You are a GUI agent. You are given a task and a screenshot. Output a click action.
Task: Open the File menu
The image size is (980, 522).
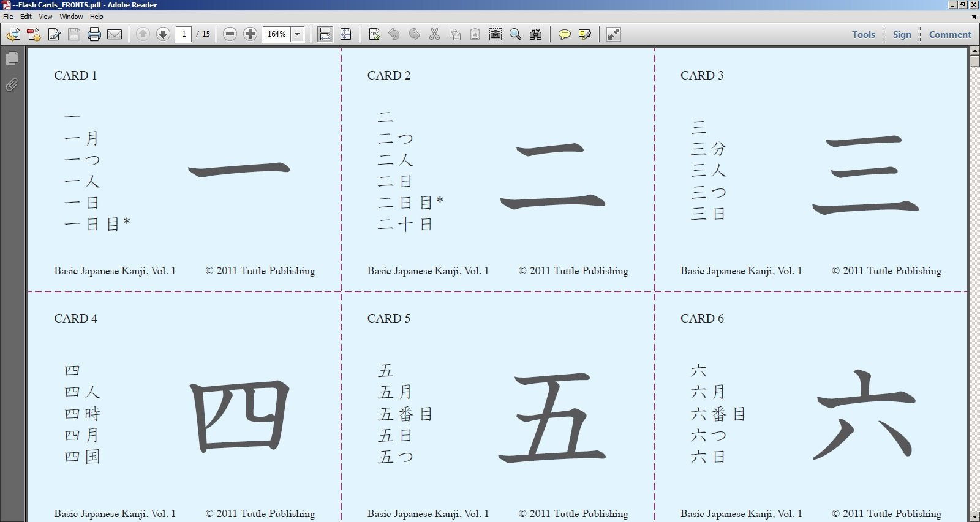pos(8,17)
